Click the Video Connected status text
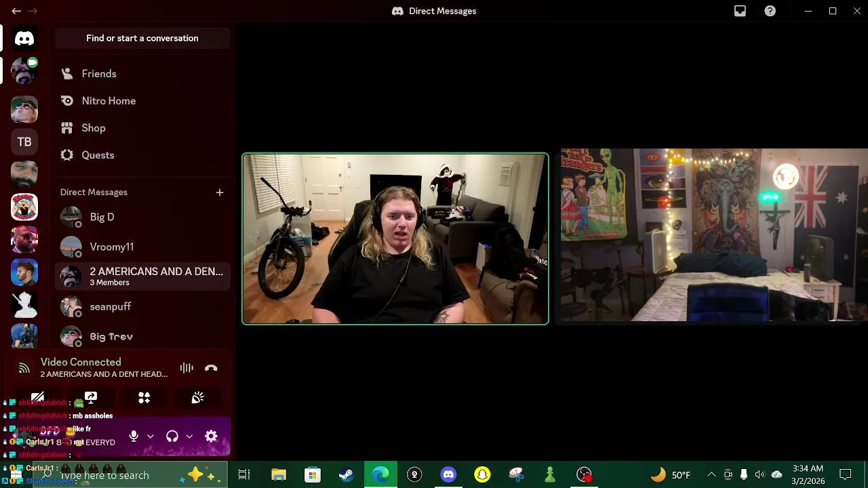 coord(81,362)
